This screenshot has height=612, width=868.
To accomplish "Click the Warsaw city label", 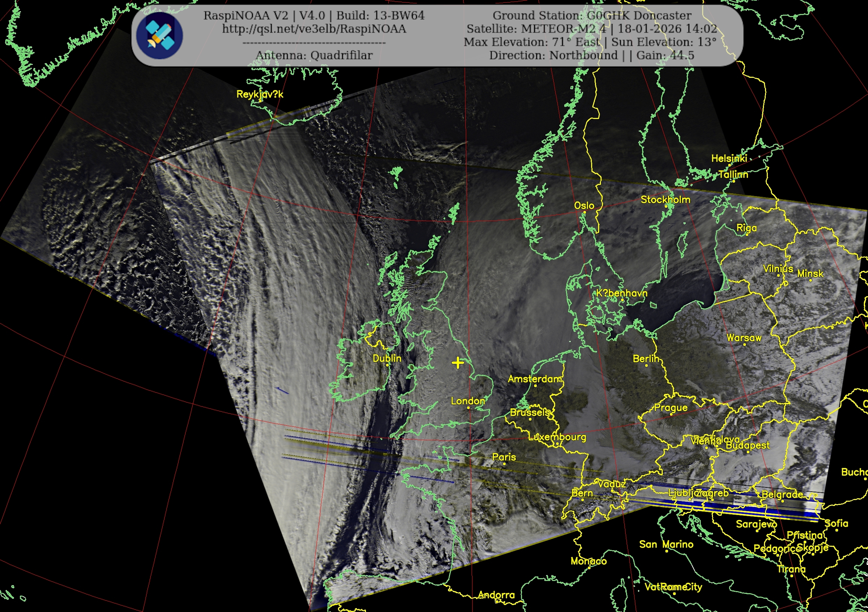I will click(744, 338).
